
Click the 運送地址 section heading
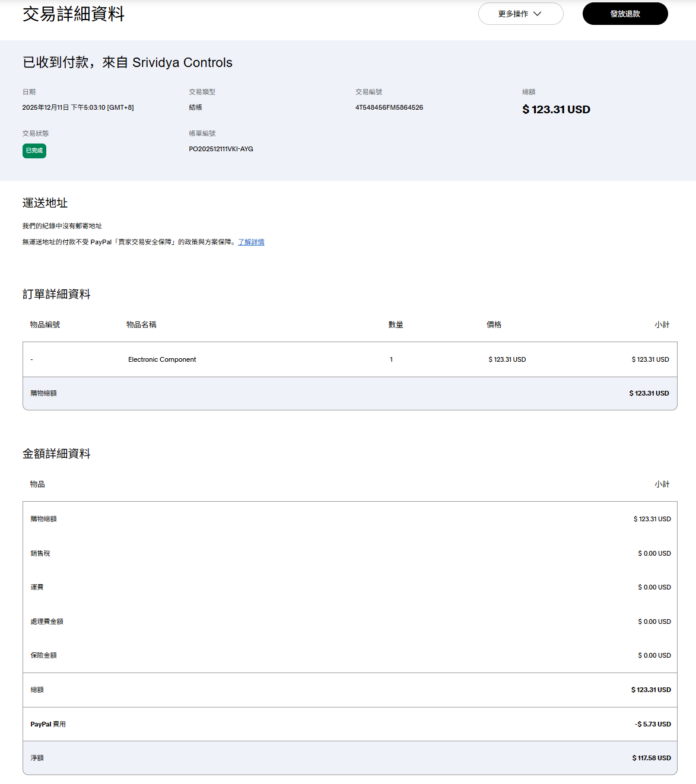[x=45, y=203]
